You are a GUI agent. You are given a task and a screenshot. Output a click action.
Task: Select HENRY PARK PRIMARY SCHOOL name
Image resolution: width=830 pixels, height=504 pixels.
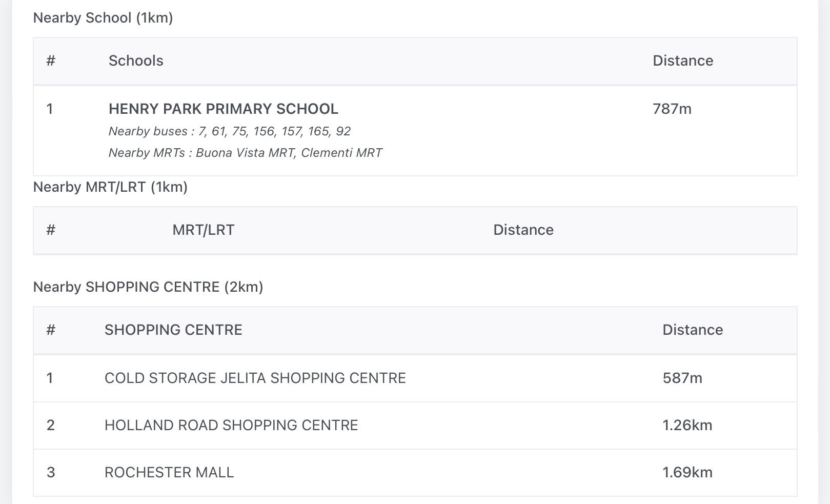[x=223, y=109]
